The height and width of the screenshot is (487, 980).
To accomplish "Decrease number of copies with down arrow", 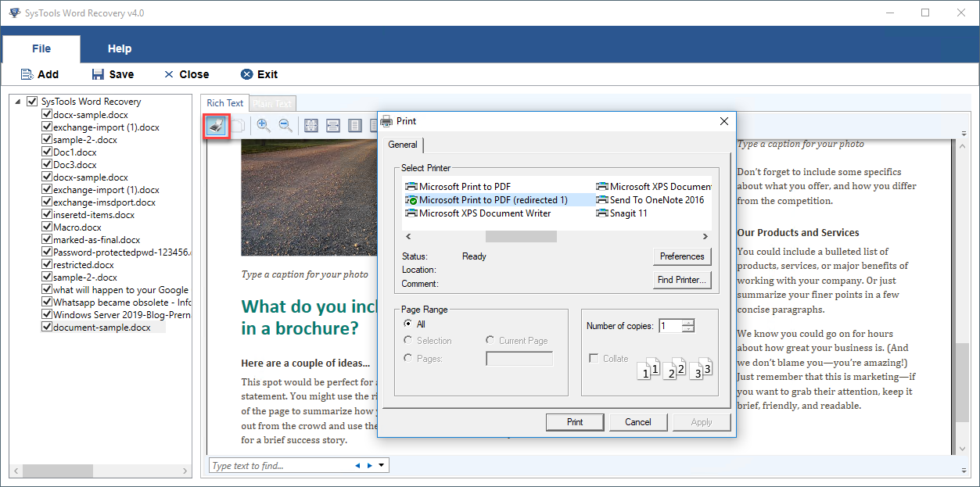I will [x=688, y=329].
